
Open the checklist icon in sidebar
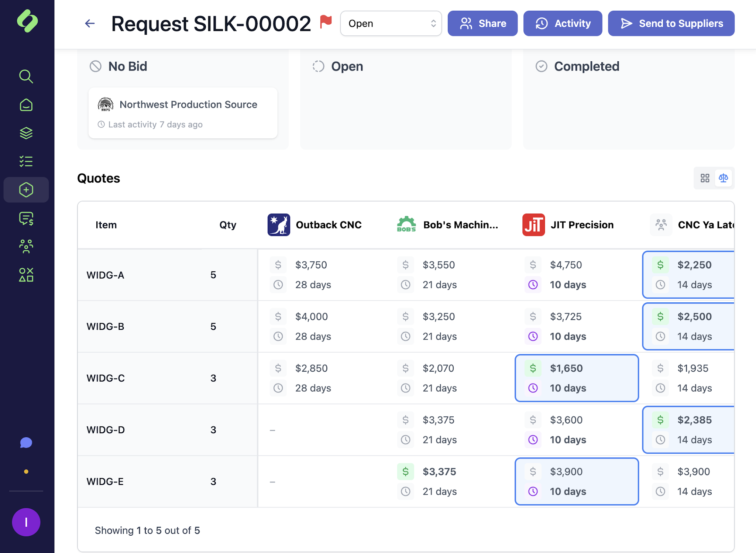(26, 161)
